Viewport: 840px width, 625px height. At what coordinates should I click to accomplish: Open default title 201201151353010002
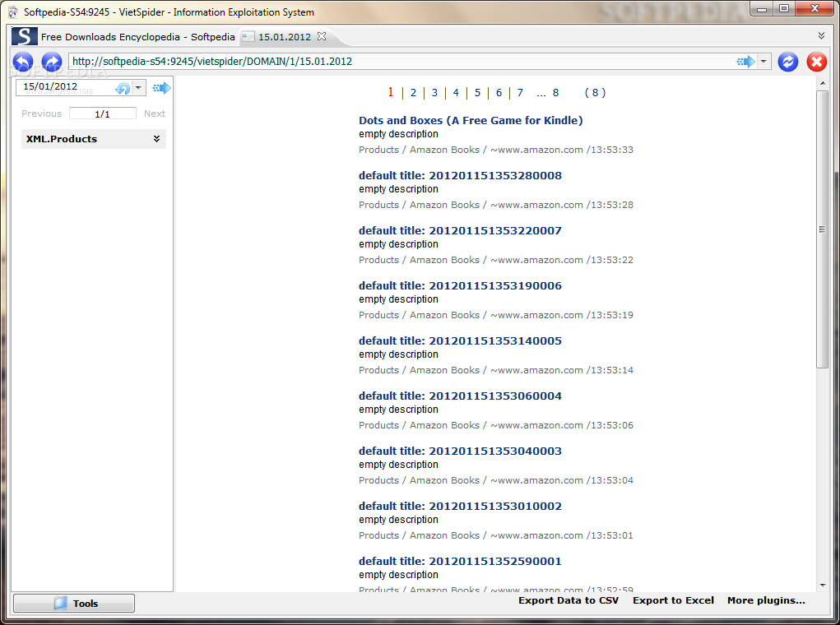click(460, 507)
